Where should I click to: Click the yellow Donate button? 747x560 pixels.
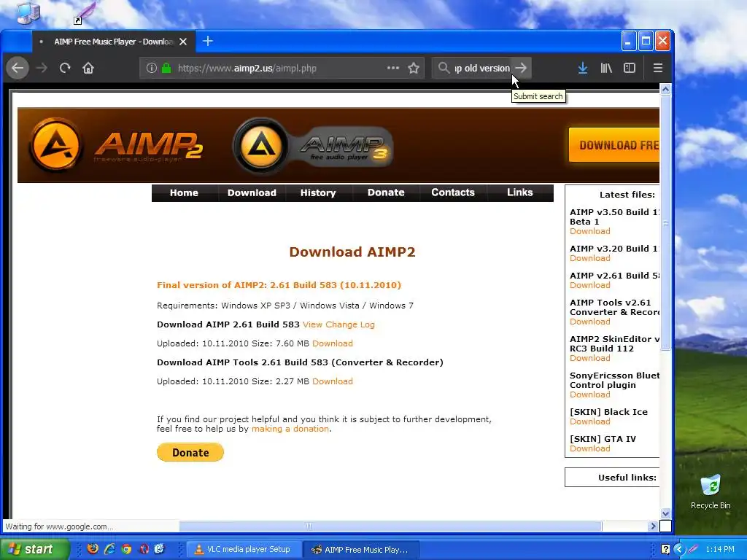pyautogui.click(x=190, y=452)
